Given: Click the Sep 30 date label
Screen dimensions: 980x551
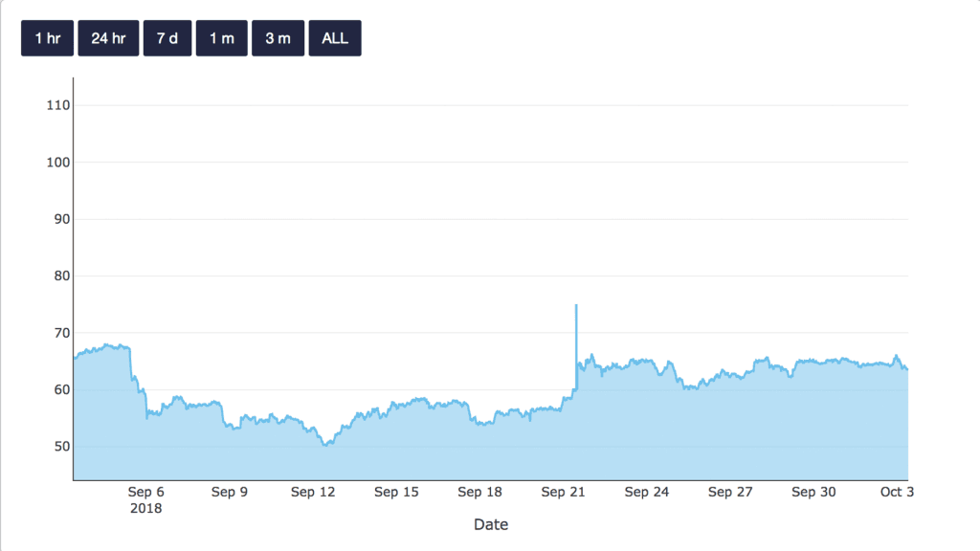Looking at the screenshot, I should (x=813, y=493).
